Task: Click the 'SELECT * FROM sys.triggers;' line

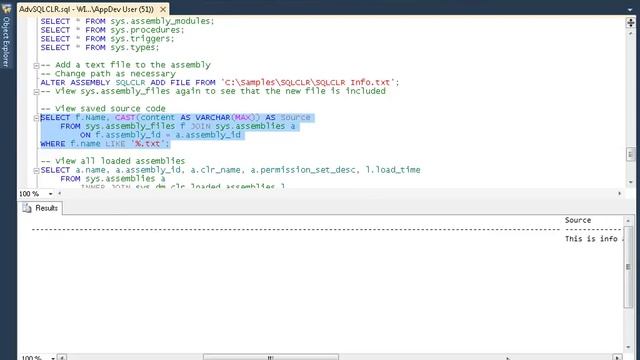Action: click(x=107, y=39)
